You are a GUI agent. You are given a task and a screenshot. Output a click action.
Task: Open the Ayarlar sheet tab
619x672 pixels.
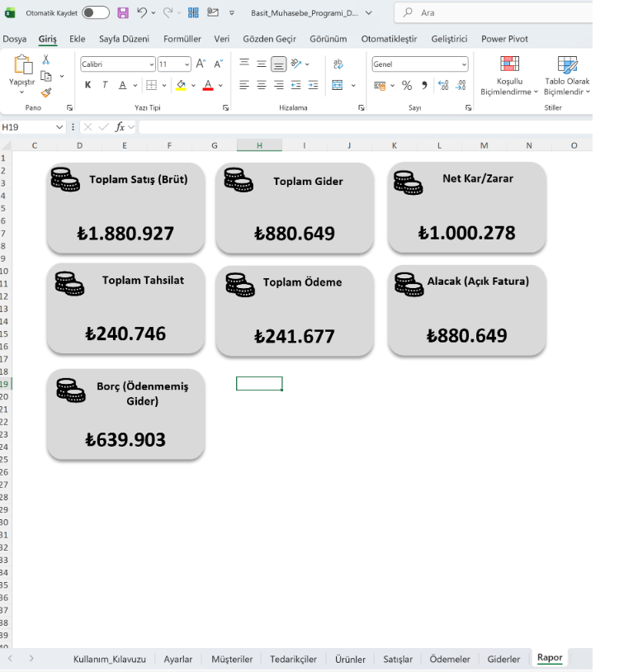(x=177, y=659)
